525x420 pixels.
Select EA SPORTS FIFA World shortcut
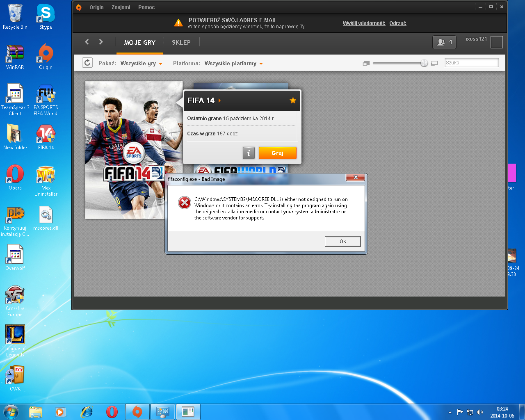pos(46,100)
